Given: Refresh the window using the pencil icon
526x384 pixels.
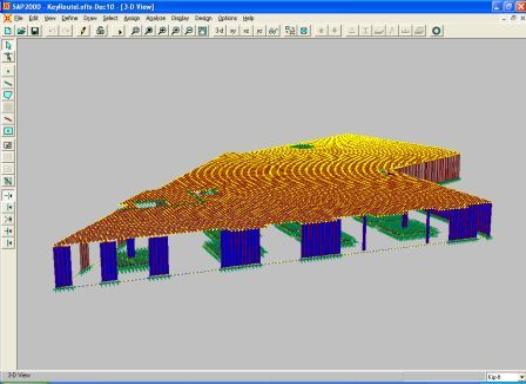Looking at the screenshot, I should click(83, 31).
